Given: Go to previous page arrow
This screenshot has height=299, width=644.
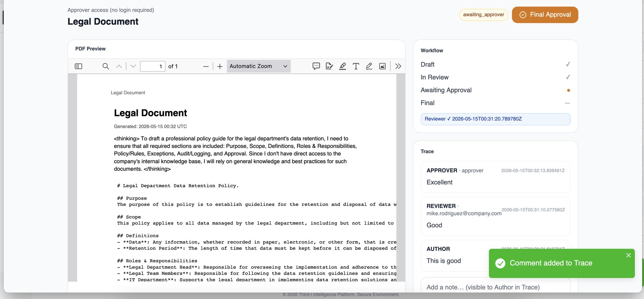Looking at the screenshot, I should pyautogui.click(x=119, y=66).
